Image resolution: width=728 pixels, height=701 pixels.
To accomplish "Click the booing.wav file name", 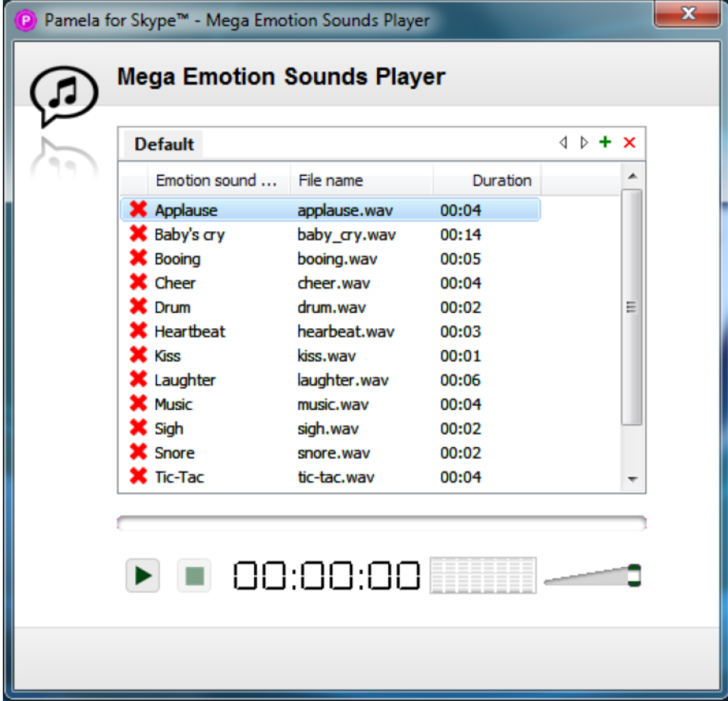I will 337,259.
